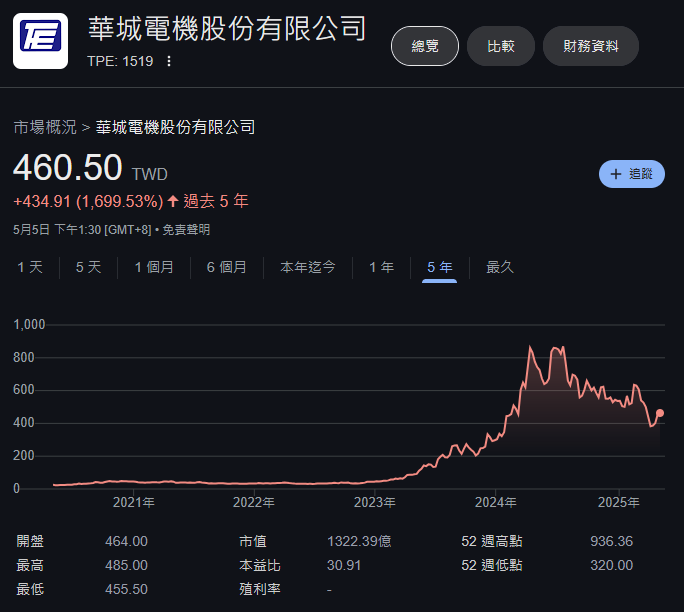Click the breadcrumb entry 華城電機股份有限公司

coord(175,127)
